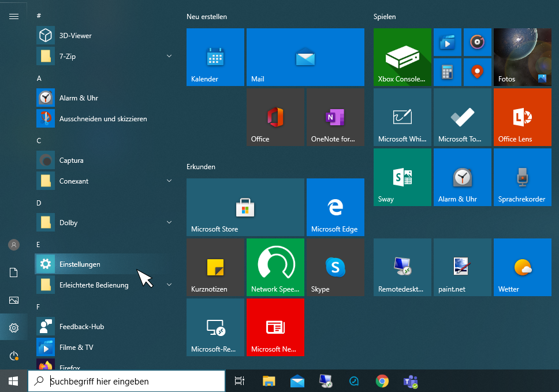Click the Xbox Console tile
The height and width of the screenshot is (392, 559).
402,57
